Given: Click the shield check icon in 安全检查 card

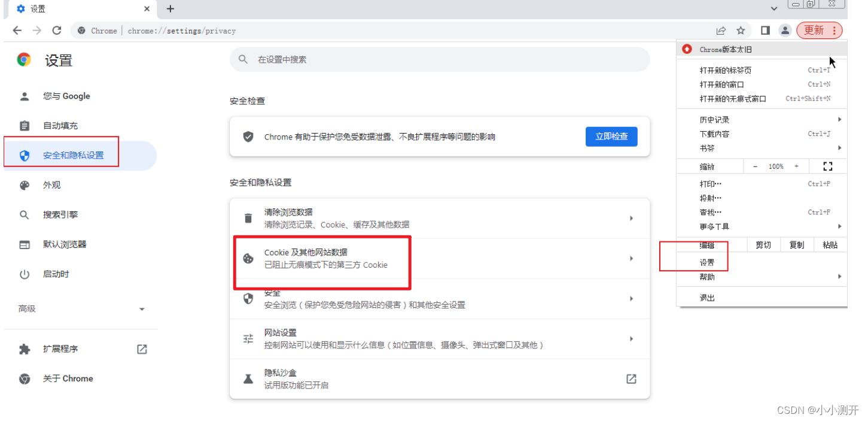Looking at the screenshot, I should (x=248, y=137).
